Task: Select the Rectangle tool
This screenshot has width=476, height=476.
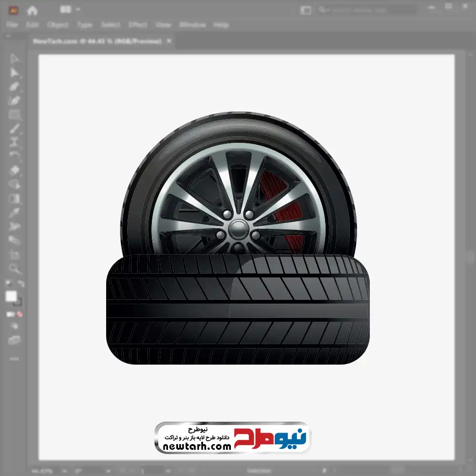Action: 14,114
